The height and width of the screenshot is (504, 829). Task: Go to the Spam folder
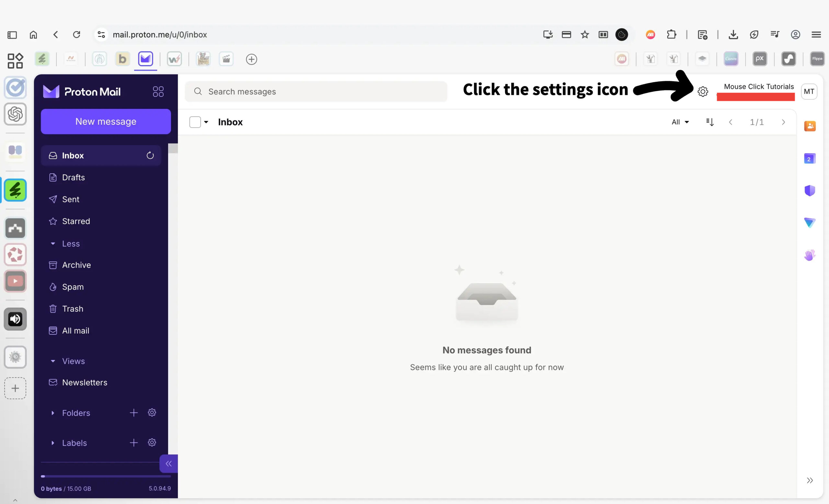click(x=73, y=287)
